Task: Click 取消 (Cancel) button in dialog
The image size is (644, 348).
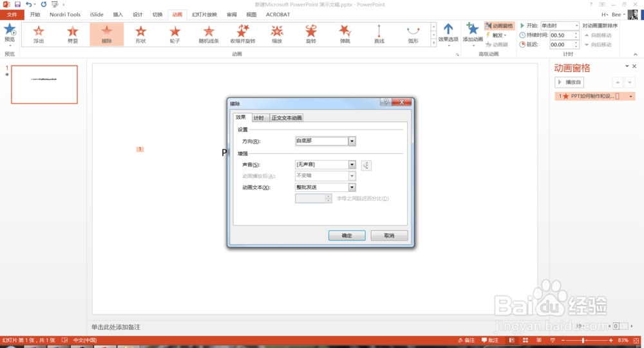Action: point(390,235)
